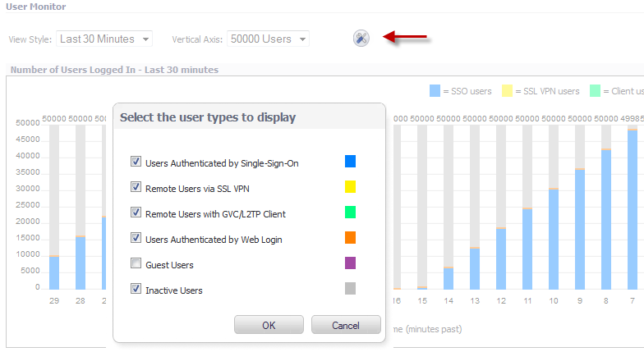The width and height of the screenshot is (644, 352).
Task: Uncheck the Inactive Users option
Action: [136, 290]
